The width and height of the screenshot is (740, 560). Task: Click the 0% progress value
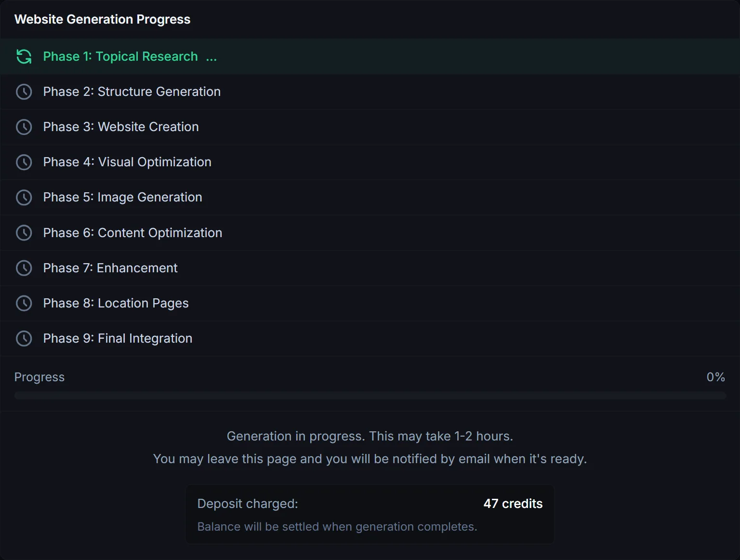[x=716, y=377]
